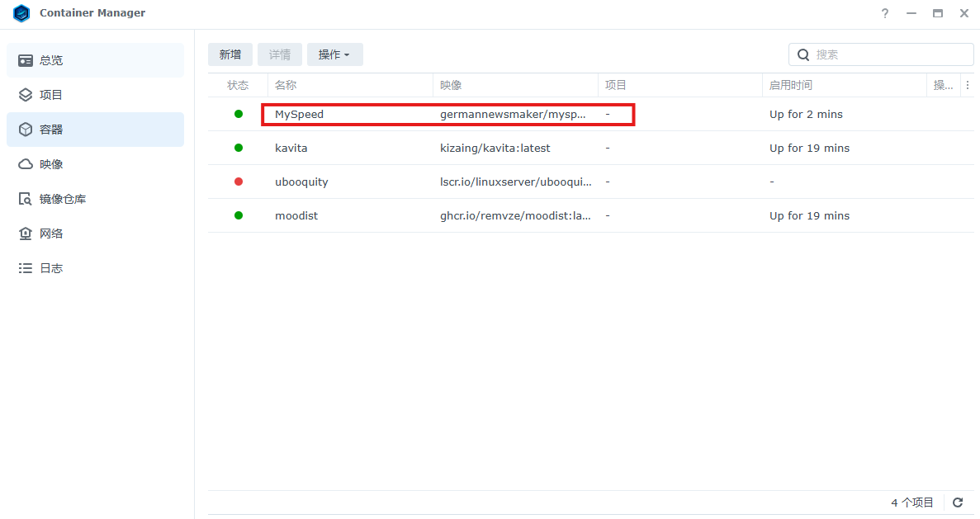This screenshot has width=980, height=519.
Task: Select the MySpeed container row
Action: (299, 115)
